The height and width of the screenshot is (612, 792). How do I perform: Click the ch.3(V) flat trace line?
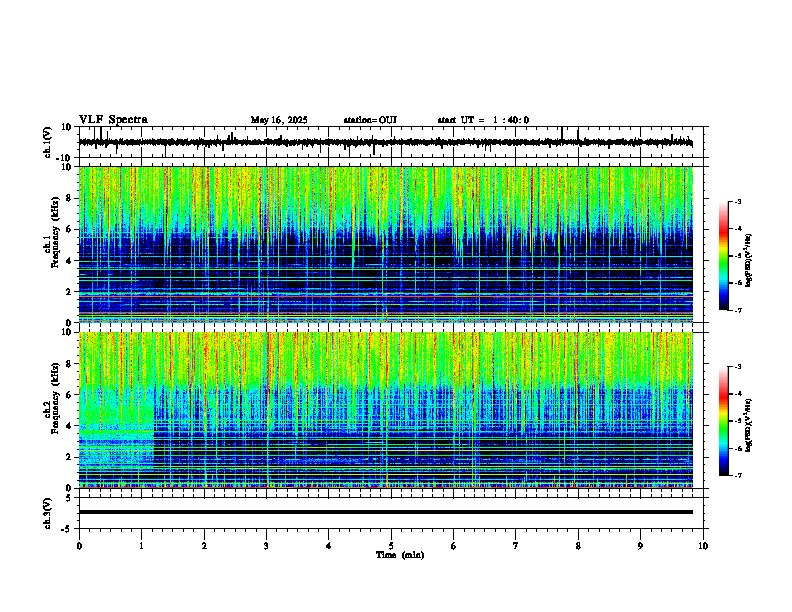[x=386, y=512]
